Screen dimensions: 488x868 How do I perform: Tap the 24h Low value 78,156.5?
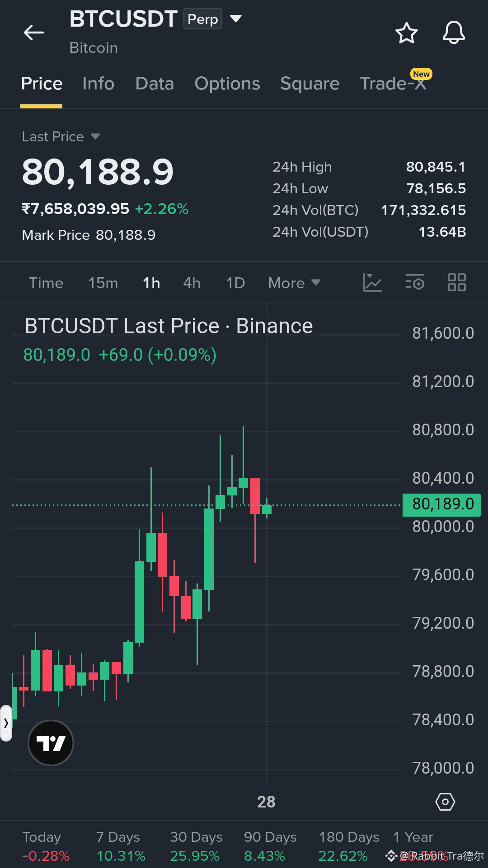point(436,189)
